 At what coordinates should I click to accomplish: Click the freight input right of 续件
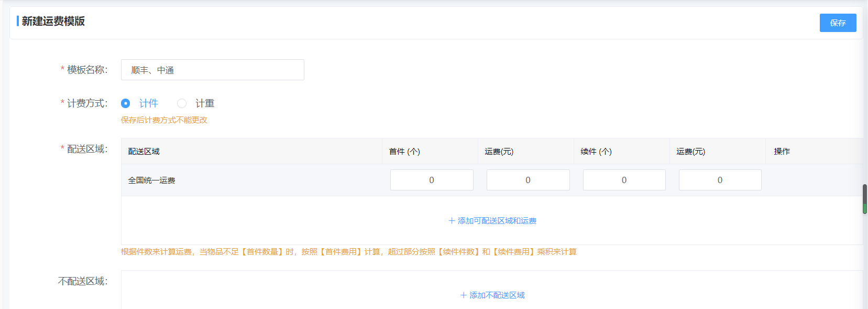[x=720, y=180]
